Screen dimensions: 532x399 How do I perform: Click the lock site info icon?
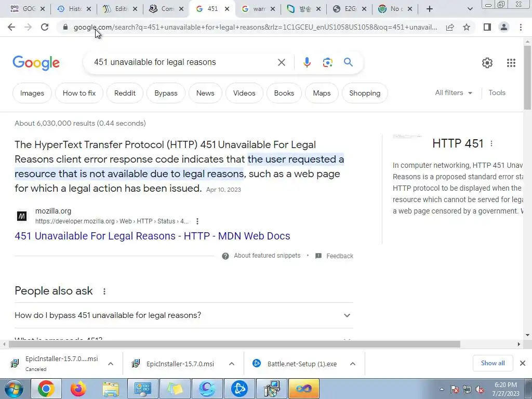pyautogui.click(x=65, y=27)
